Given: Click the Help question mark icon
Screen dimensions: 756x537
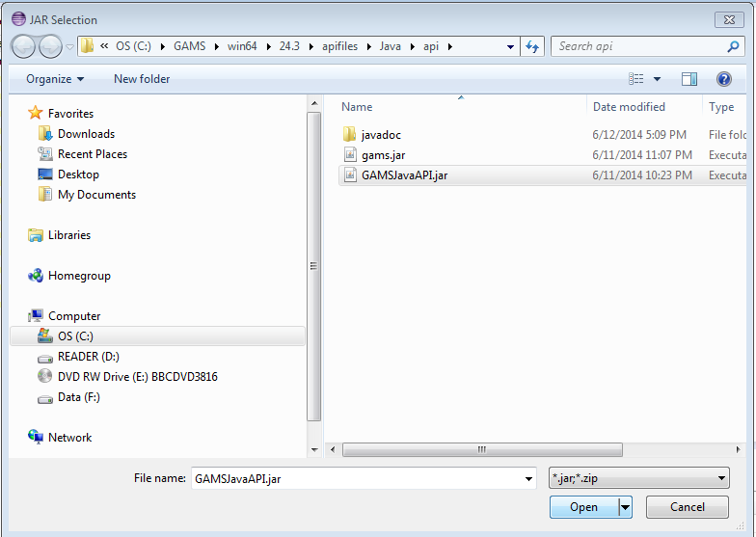Looking at the screenshot, I should [724, 79].
